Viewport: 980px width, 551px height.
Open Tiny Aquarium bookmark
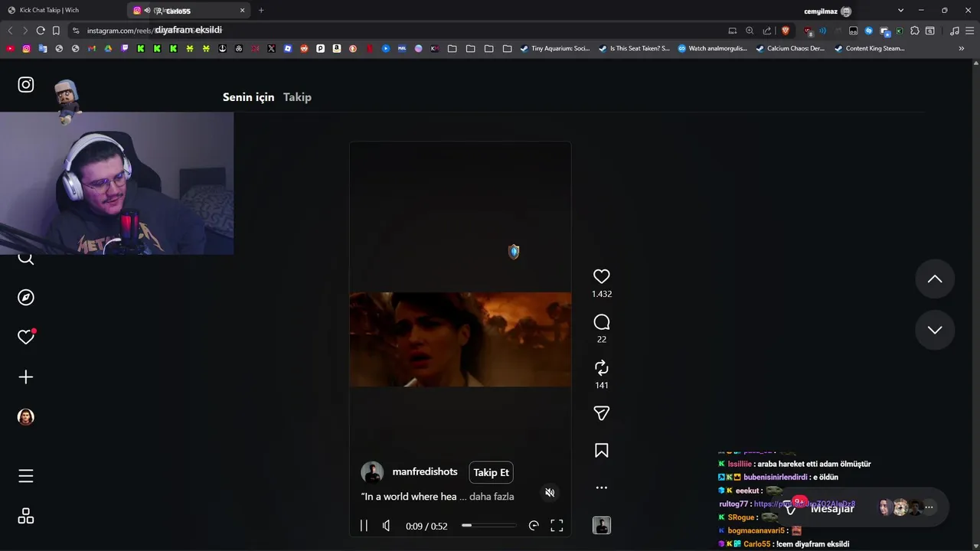[x=555, y=48]
